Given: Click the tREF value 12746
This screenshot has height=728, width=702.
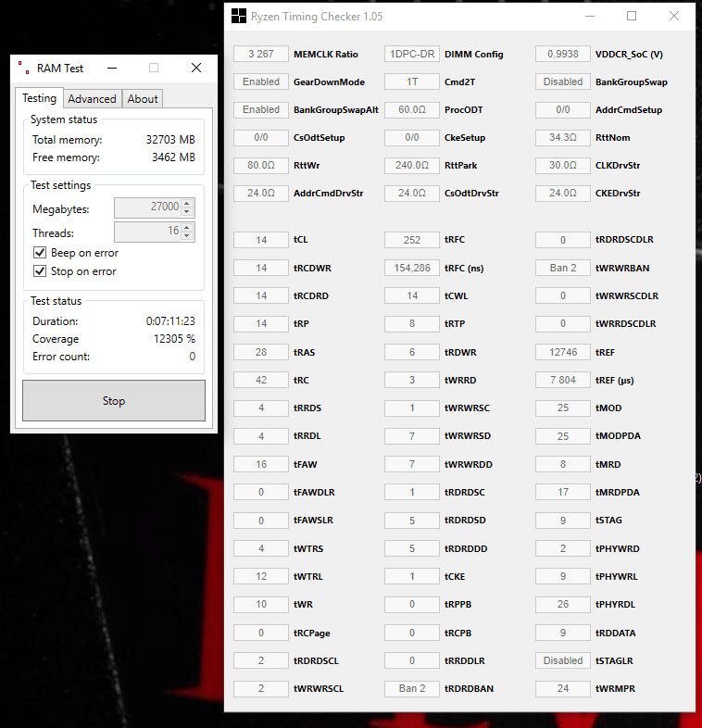Looking at the screenshot, I should [x=563, y=352].
